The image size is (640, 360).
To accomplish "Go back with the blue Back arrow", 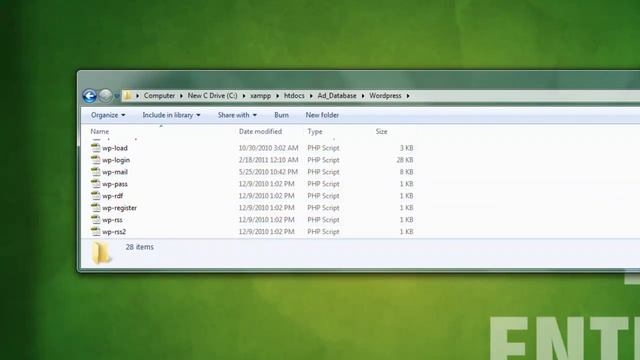I will click(x=89, y=96).
